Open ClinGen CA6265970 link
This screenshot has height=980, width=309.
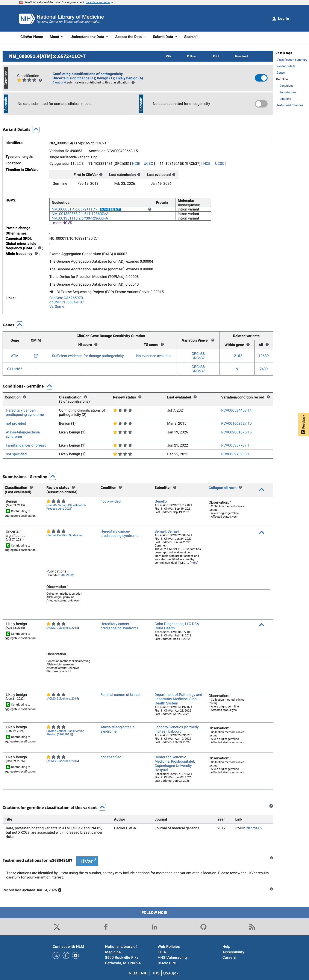pyautogui.click(x=66, y=298)
